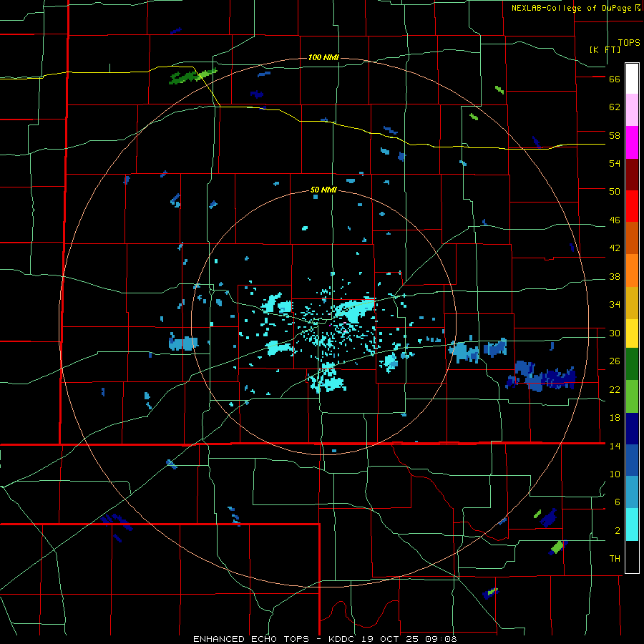Click the 14 legend scale value
This screenshot has height=644, width=644.
click(x=615, y=446)
